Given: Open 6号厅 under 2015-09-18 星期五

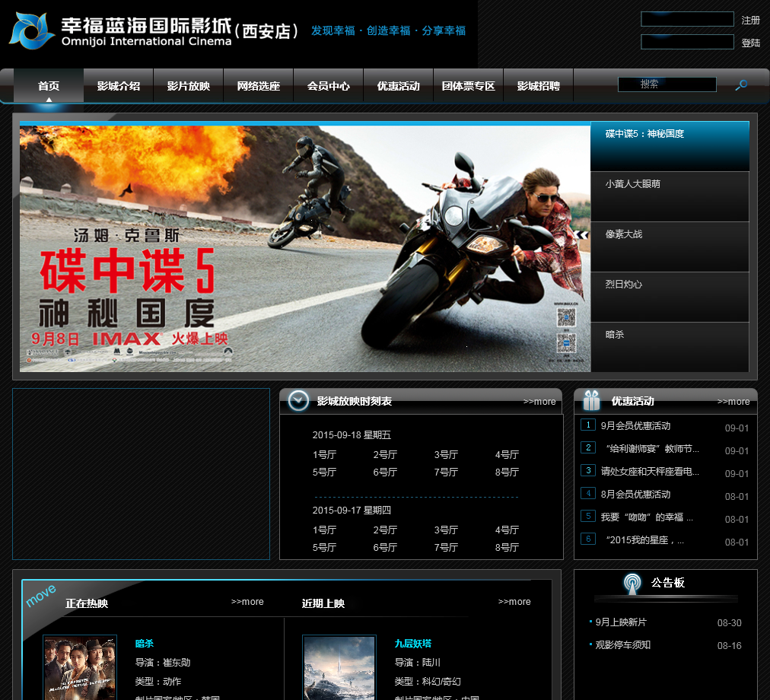Looking at the screenshot, I should tap(385, 472).
